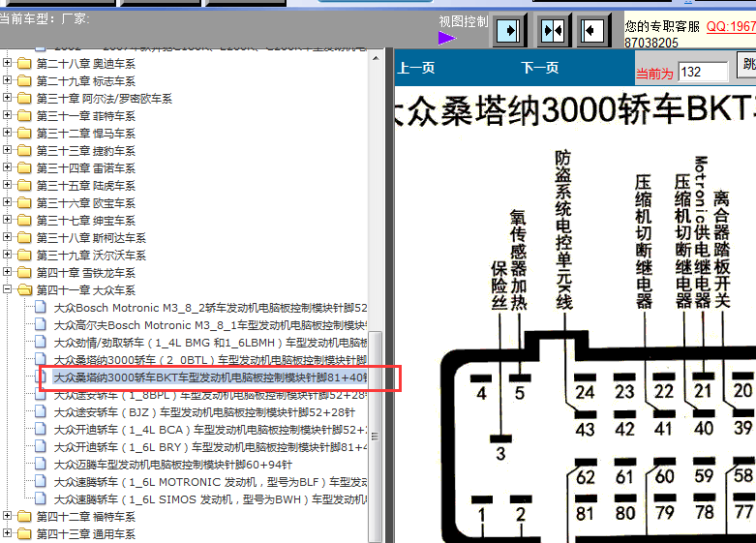Go to next page with 下一页
Screen dimensions: 756x543
539,68
